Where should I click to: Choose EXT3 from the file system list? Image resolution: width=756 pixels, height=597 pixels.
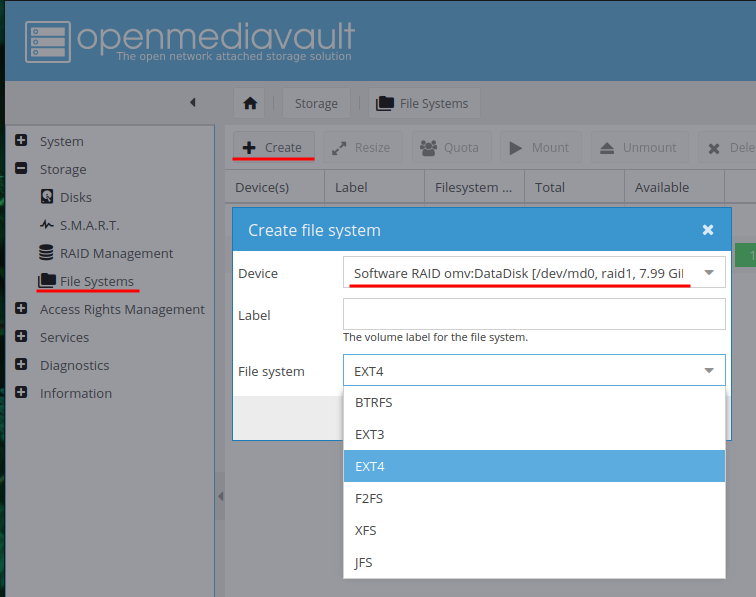pos(534,434)
